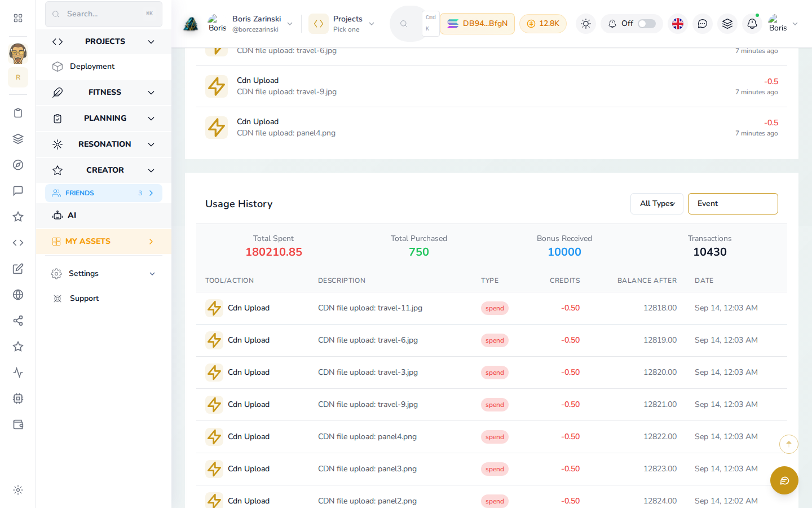Click the DB94...BfgN wallet address button
812x508 pixels.
pyautogui.click(x=477, y=24)
